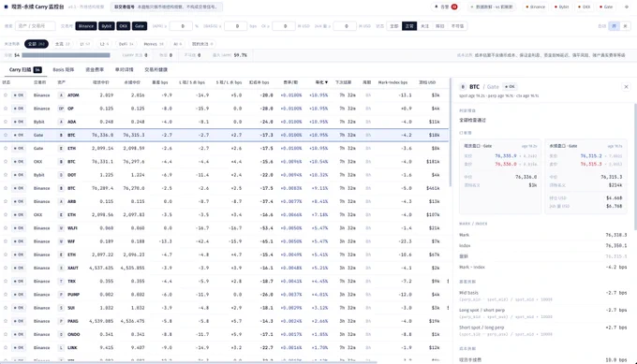The width and height of the screenshot is (637, 364).
Task: Star the Bybit DOT row
Action: coord(6,175)
